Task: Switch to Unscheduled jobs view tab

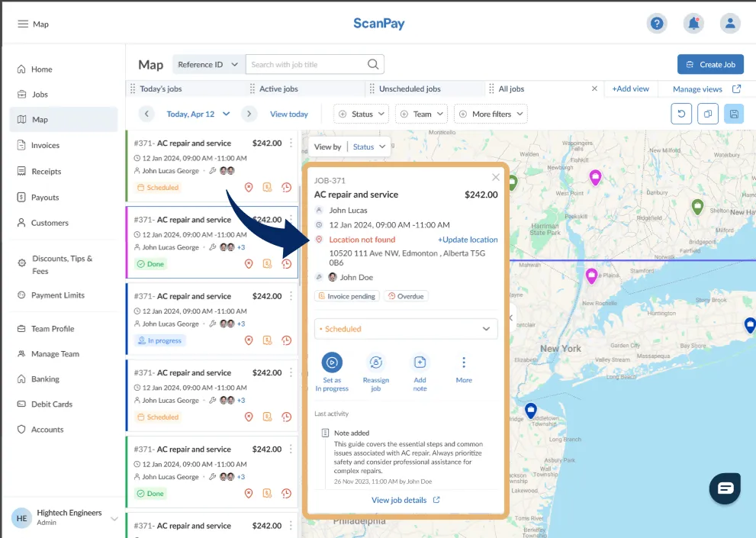Action: tap(410, 89)
